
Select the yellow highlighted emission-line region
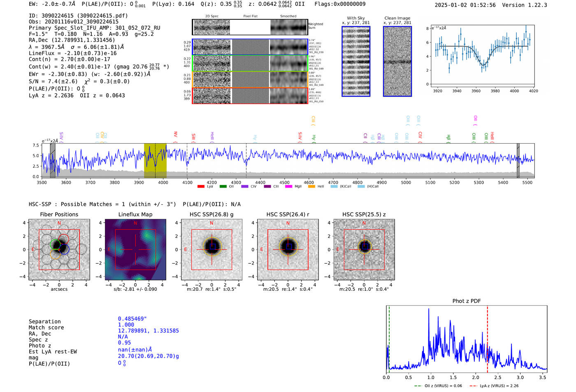pyautogui.click(x=155, y=160)
